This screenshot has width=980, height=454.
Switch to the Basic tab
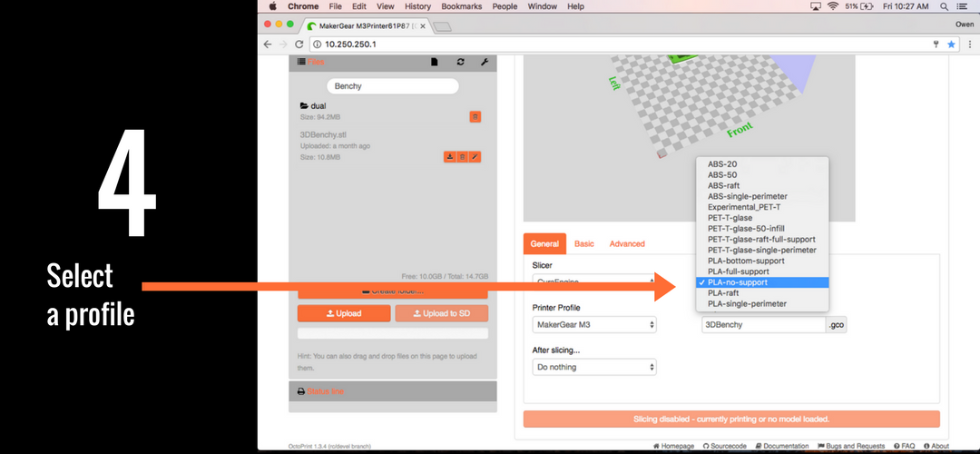(584, 244)
